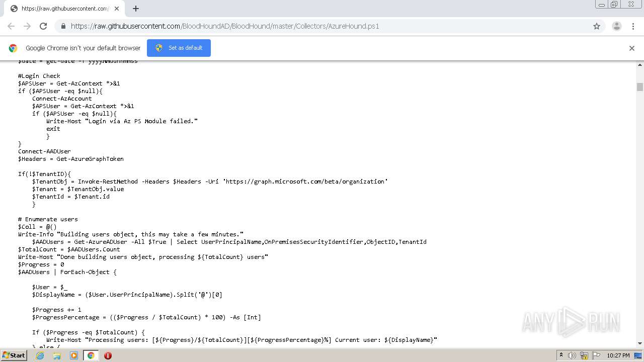Image resolution: width=644 pixels, height=362 pixels.
Task: Open File Explorer from the taskbar
Action: (x=57, y=355)
